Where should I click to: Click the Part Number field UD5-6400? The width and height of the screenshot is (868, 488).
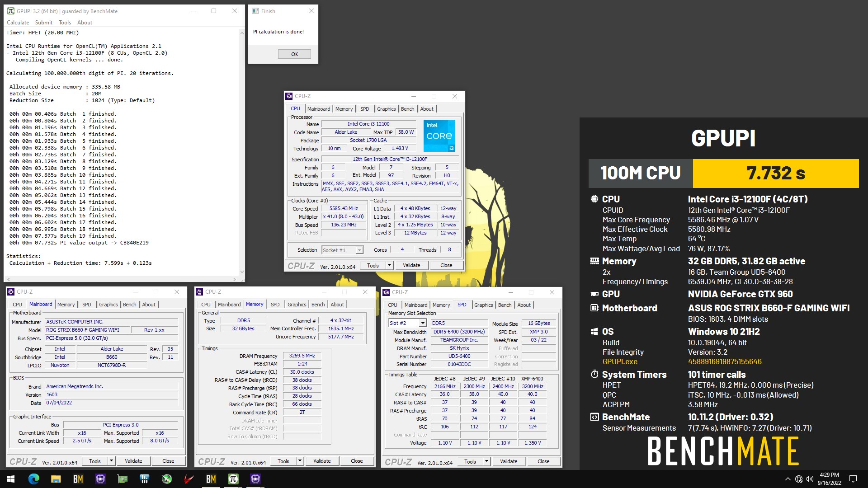pyautogui.click(x=459, y=357)
